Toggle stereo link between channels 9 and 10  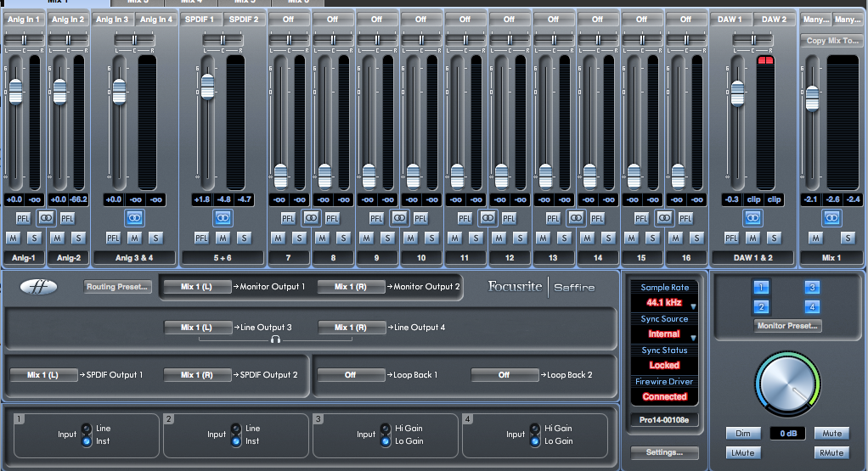[399, 218]
